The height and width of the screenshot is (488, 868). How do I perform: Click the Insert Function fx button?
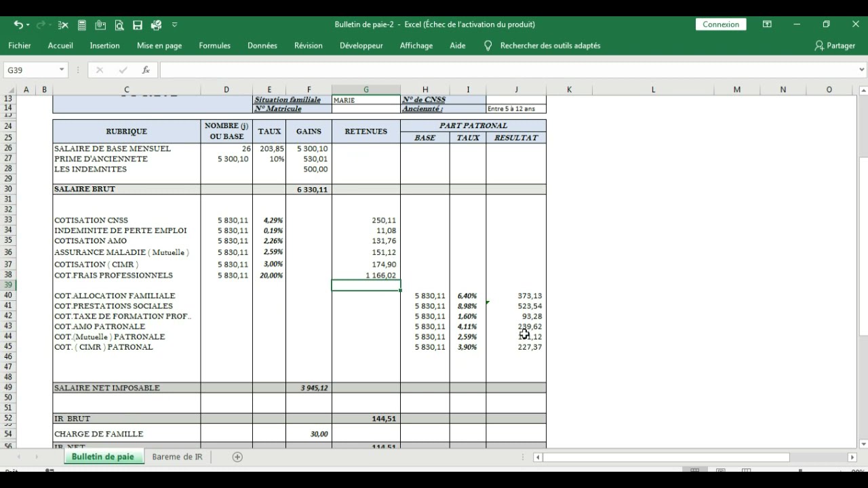point(146,70)
